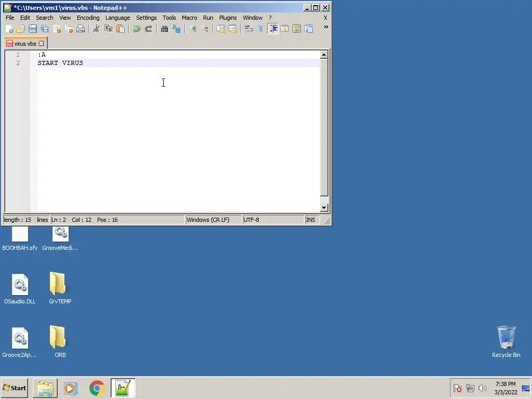Open the Tools menu

coord(169,18)
